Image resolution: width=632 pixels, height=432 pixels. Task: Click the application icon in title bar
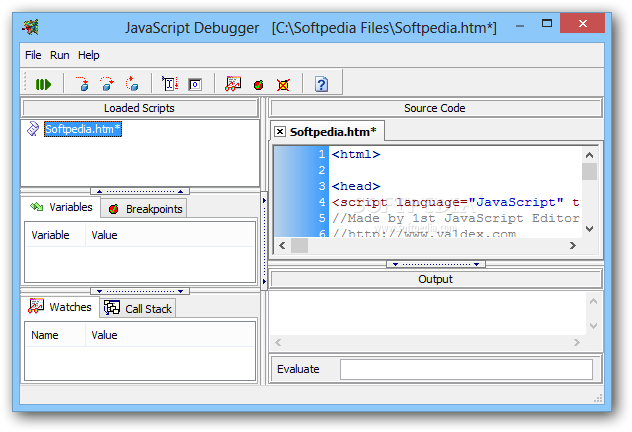31,27
